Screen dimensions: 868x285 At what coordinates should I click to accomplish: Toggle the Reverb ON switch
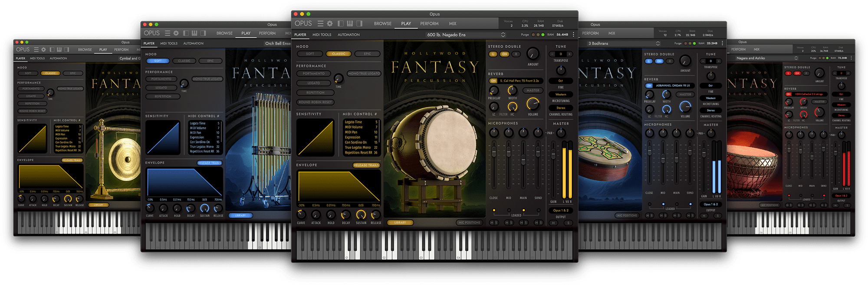(493, 81)
